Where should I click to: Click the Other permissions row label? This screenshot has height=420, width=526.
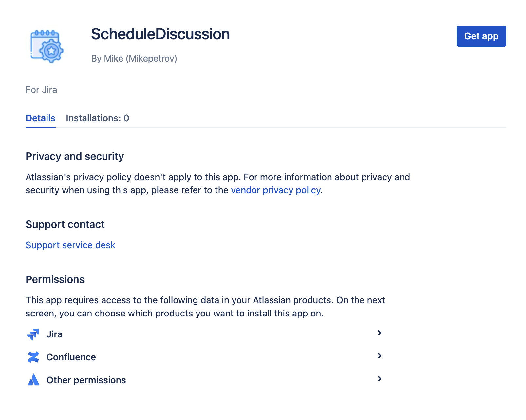coord(86,380)
